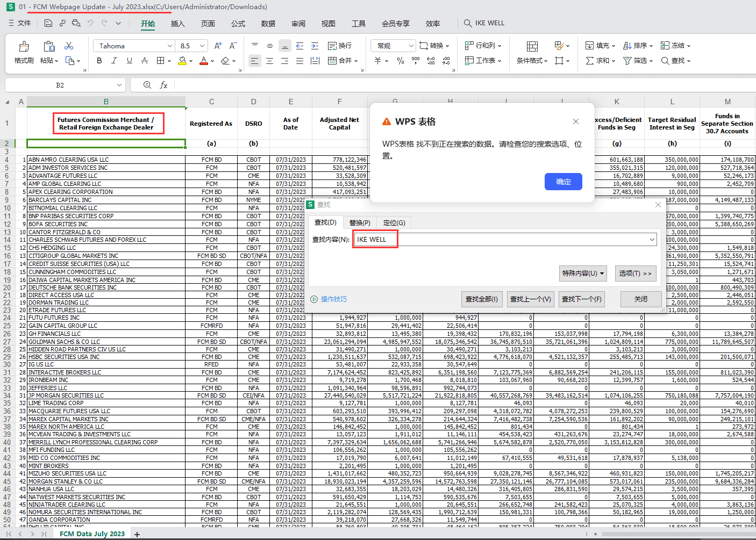The height and width of the screenshot is (540, 756).
Task: Click the thousands separator icon
Action: pos(416,61)
